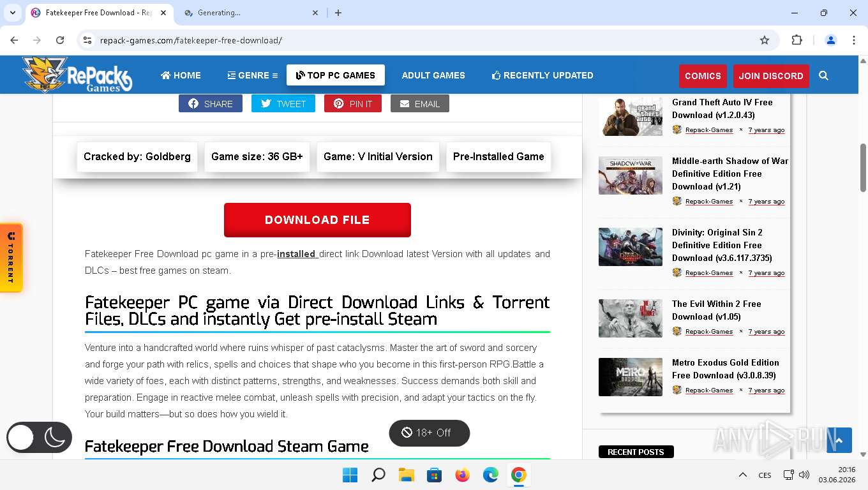Go back with browser back arrow
The height and width of the screenshot is (490, 868).
[x=14, y=40]
